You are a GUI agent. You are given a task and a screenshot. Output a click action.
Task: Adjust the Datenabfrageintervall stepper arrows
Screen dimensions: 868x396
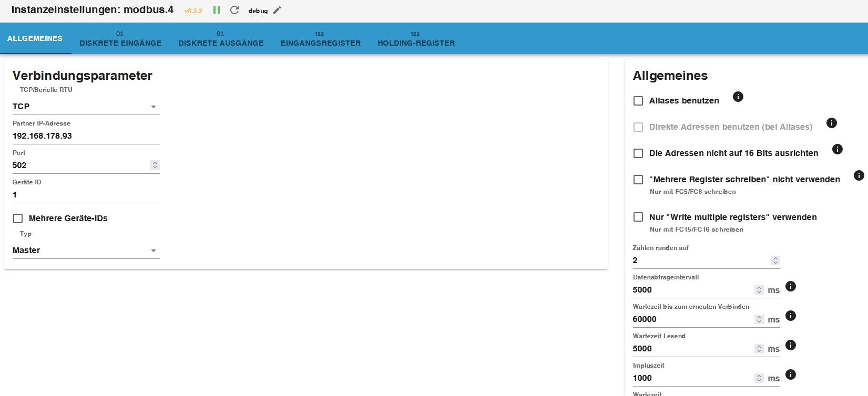759,290
